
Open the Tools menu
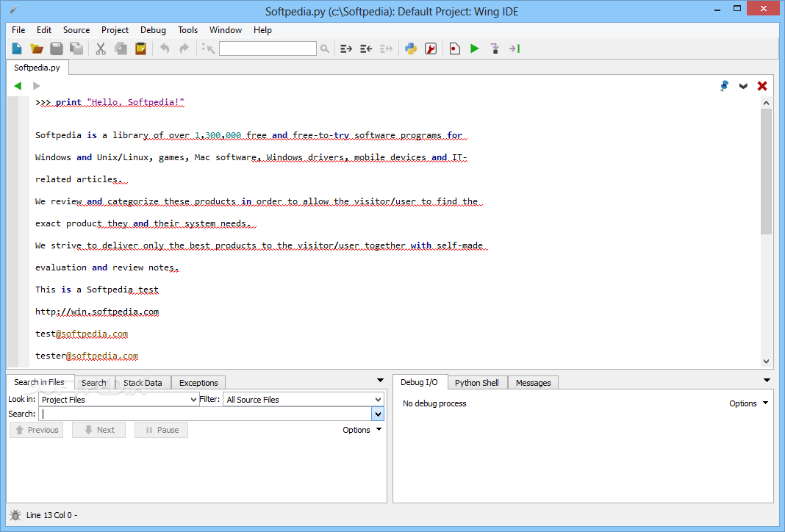pos(187,30)
